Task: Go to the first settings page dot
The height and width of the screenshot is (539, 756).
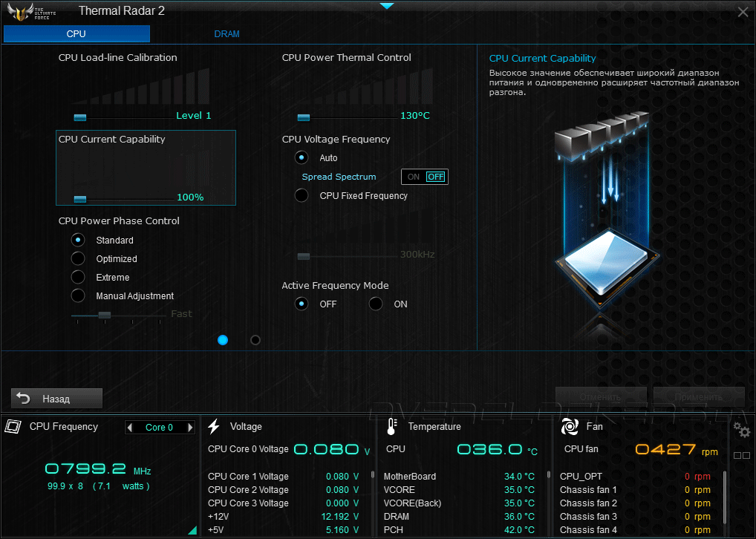Action: click(223, 340)
